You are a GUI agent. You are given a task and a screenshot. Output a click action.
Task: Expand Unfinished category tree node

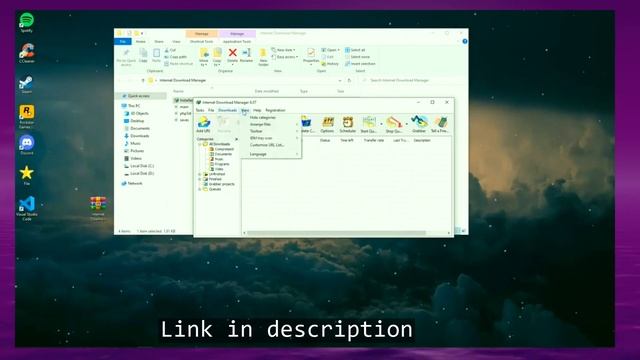(x=200, y=174)
